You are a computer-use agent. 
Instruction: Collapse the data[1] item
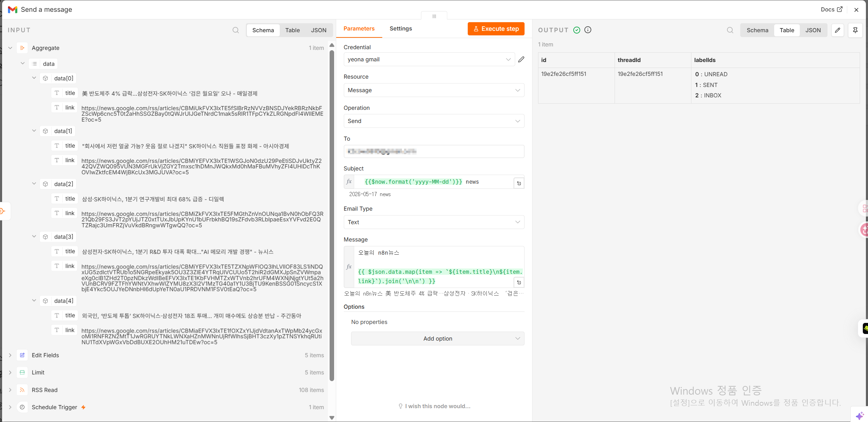point(34,131)
